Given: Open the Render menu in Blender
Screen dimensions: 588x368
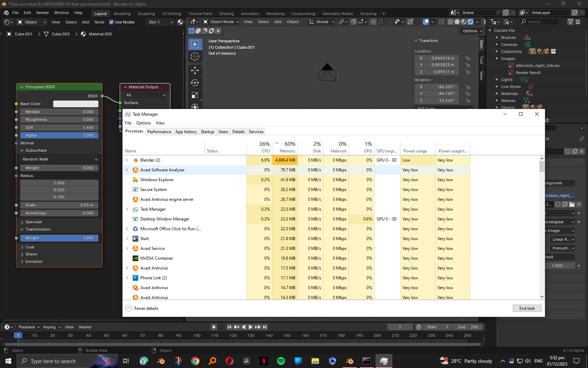Looking at the screenshot, I should point(43,13).
